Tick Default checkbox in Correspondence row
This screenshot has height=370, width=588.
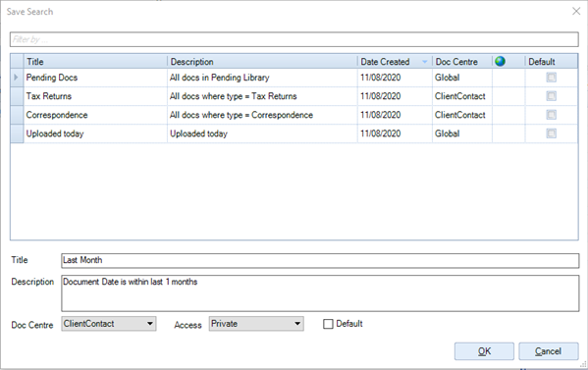coord(551,115)
